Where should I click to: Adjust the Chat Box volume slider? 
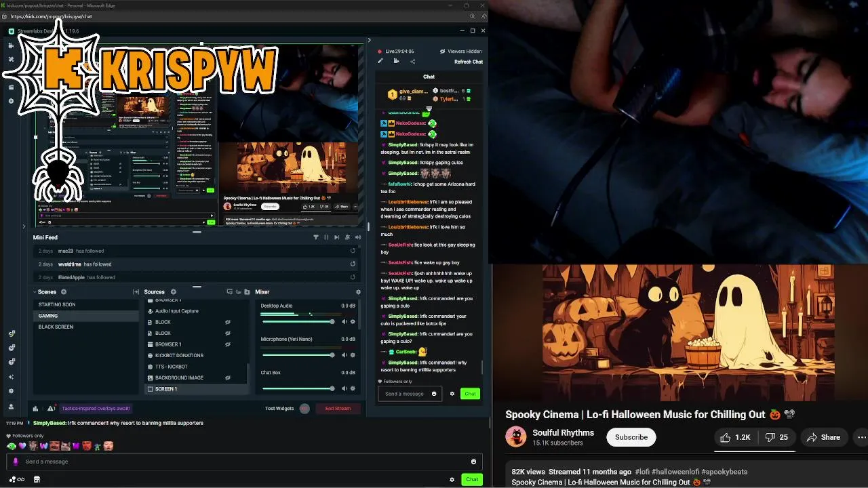point(298,388)
